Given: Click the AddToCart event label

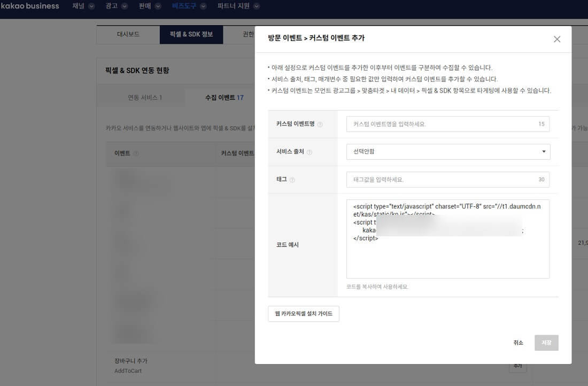Looking at the screenshot, I should coord(128,370).
